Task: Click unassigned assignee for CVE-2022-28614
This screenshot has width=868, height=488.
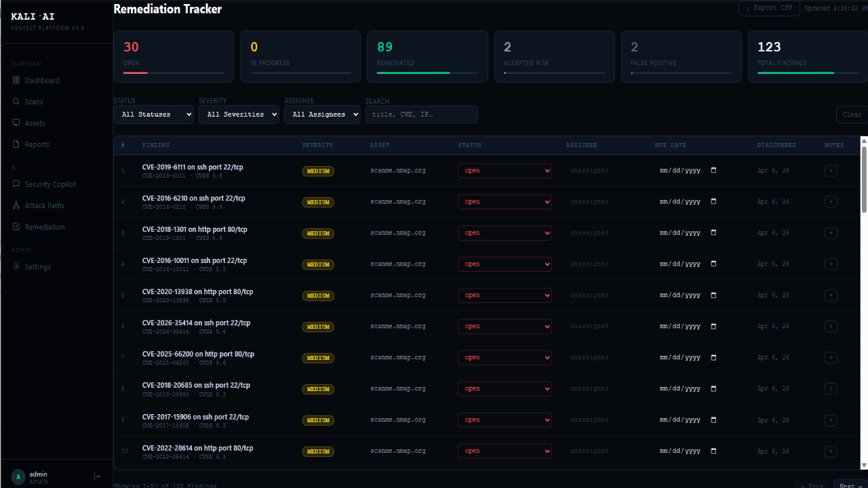Action: coord(589,451)
